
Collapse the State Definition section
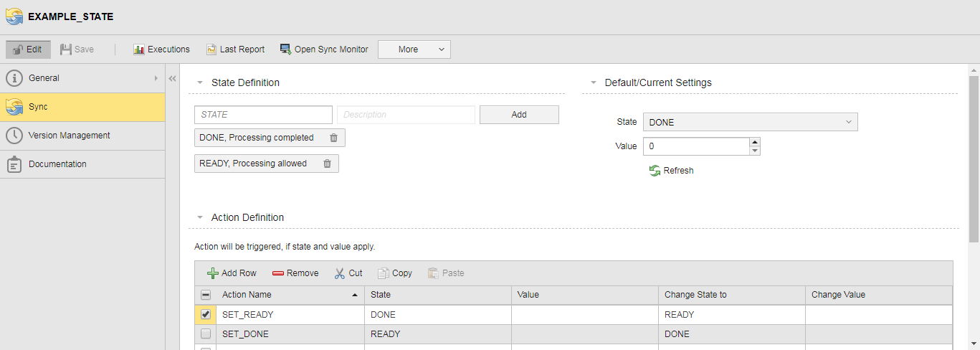(200, 83)
